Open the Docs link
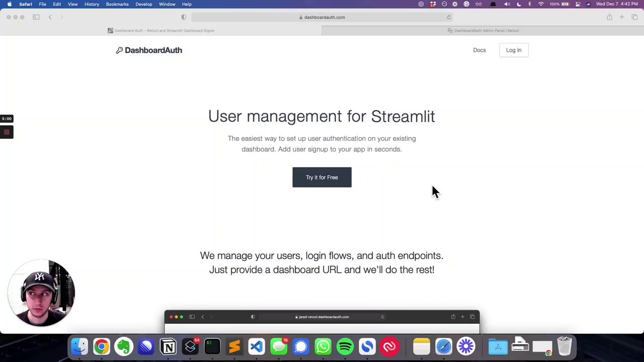Viewport: 644px width, 362px height. (479, 50)
